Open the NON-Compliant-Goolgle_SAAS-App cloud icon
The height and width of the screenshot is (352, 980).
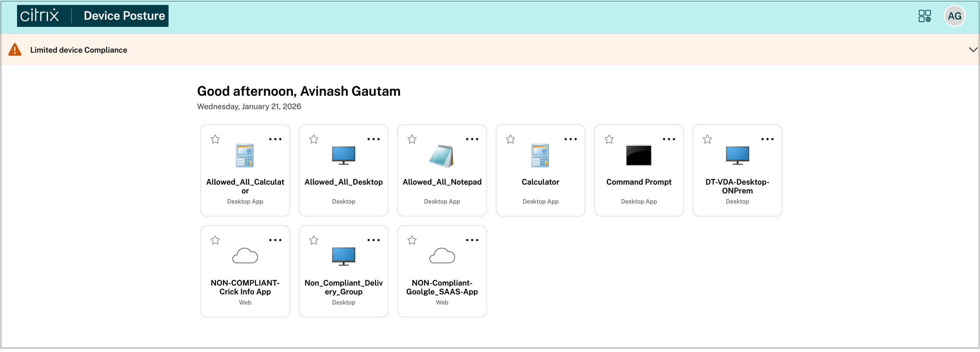point(442,256)
